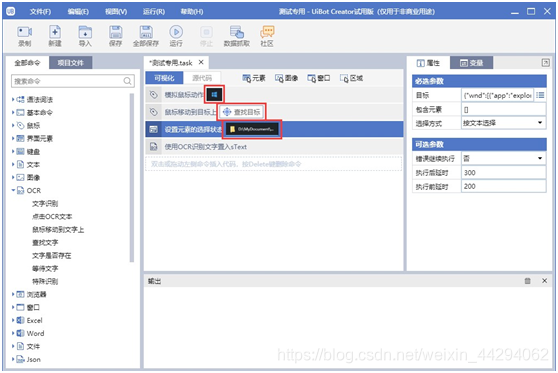Click the D:\MyDocument target thumbnail

tap(252, 129)
